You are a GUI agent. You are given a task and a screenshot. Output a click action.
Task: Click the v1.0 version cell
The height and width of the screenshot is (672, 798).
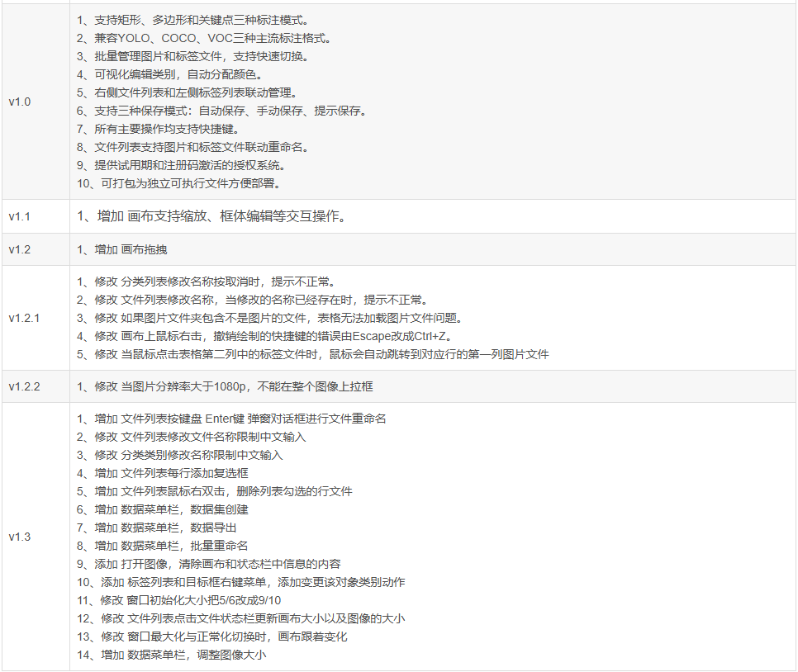tap(20, 102)
